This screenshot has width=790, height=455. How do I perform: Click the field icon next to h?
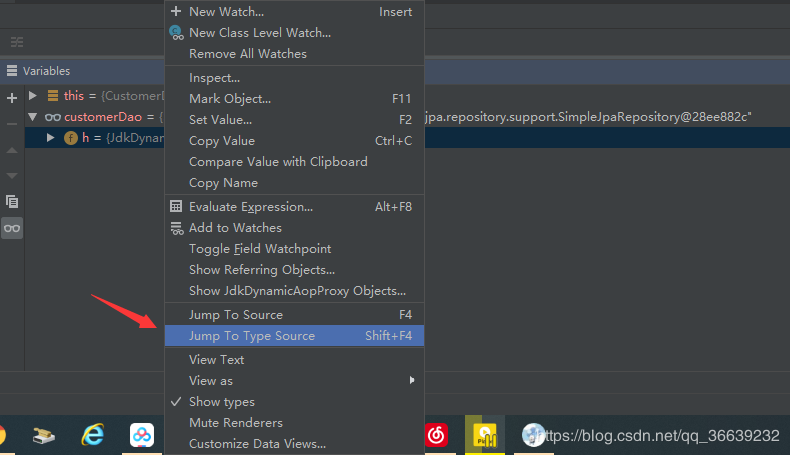pyautogui.click(x=71, y=138)
